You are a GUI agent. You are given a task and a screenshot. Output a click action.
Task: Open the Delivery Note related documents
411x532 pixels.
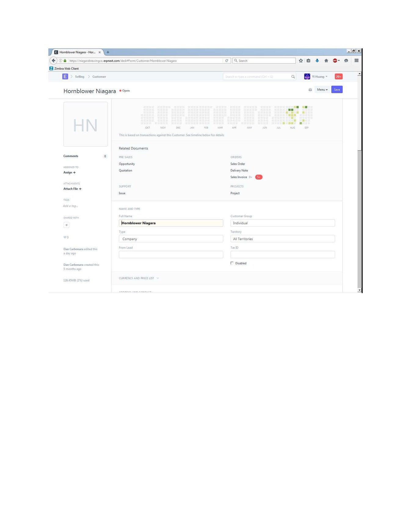tap(239, 170)
